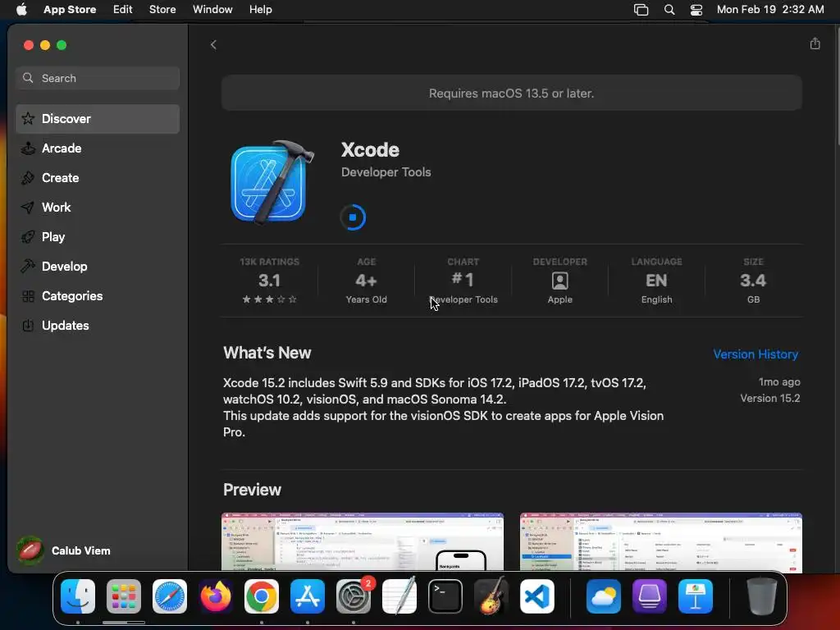Open the 3.1 star ratings summary
840x630 pixels.
pyautogui.click(x=269, y=281)
